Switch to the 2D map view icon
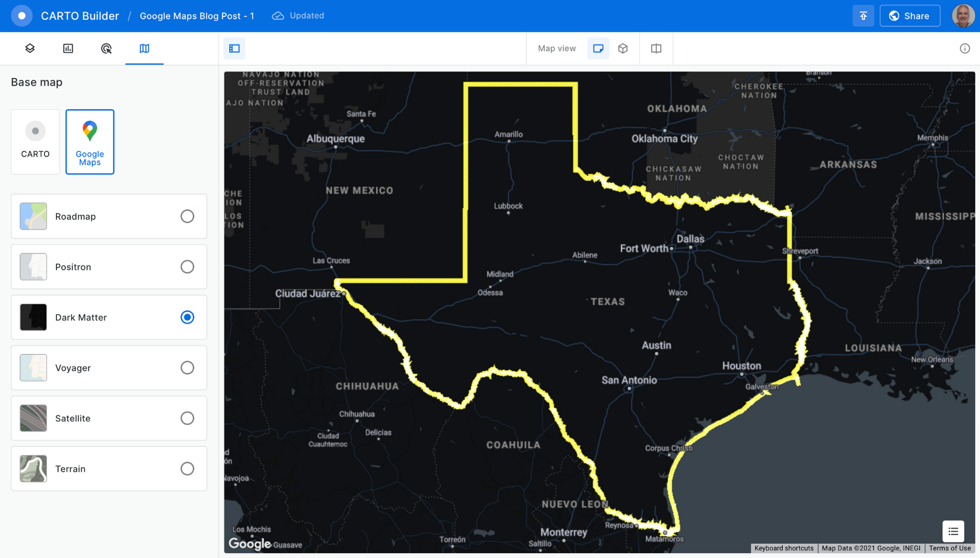980x558 pixels. point(598,48)
